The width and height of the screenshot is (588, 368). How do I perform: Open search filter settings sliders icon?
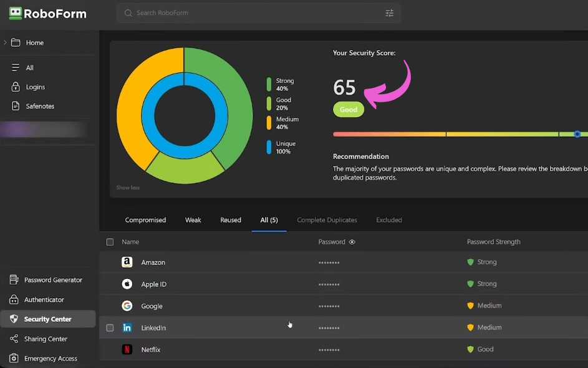point(389,13)
